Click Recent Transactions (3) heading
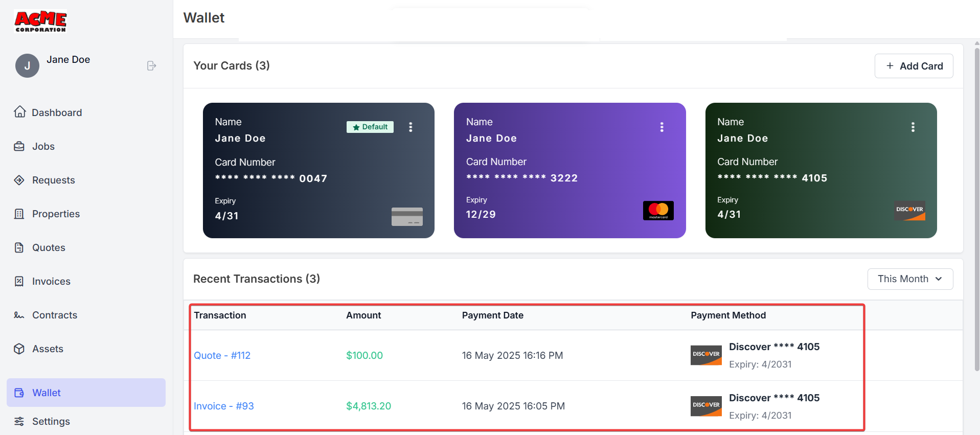This screenshot has height=435, width=980. 257,279
